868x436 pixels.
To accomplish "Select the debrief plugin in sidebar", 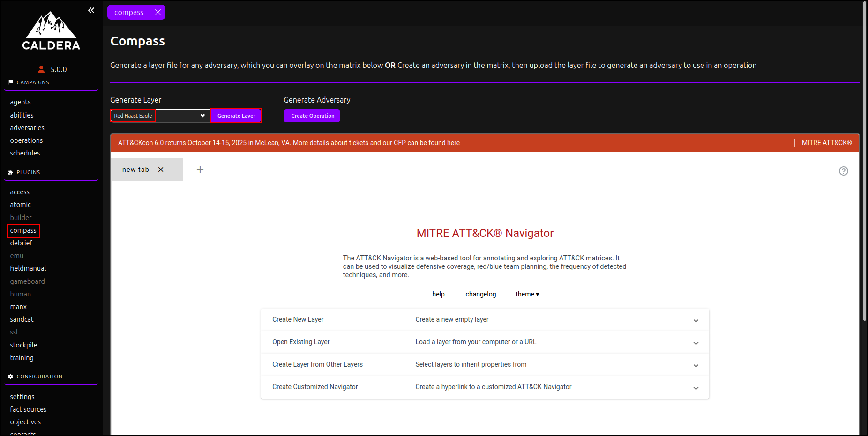I will [21, 243].
